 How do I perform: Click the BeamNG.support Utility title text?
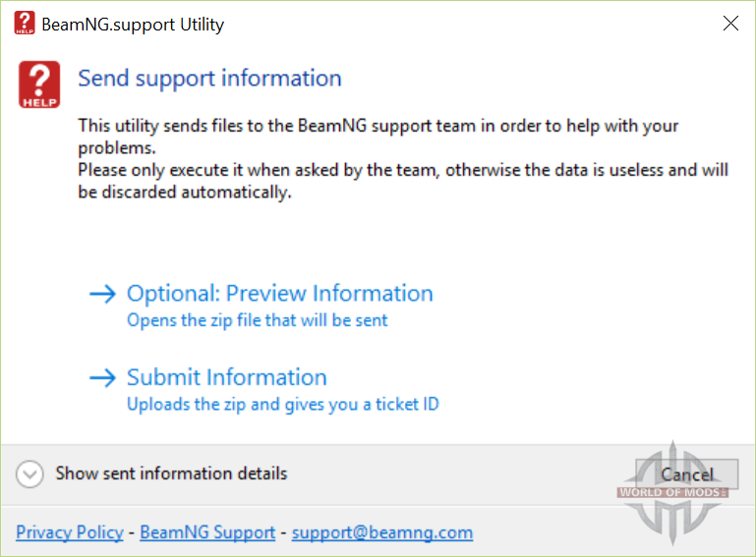[x=133, y=25]
